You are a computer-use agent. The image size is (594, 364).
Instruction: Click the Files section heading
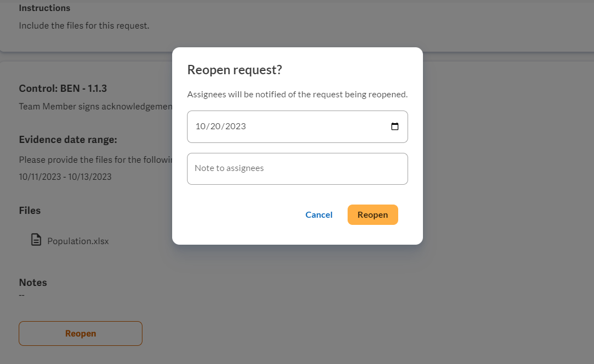[30, 210]
